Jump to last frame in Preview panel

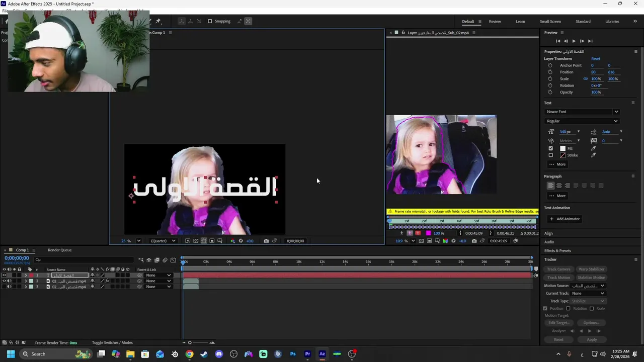point(590,41)
